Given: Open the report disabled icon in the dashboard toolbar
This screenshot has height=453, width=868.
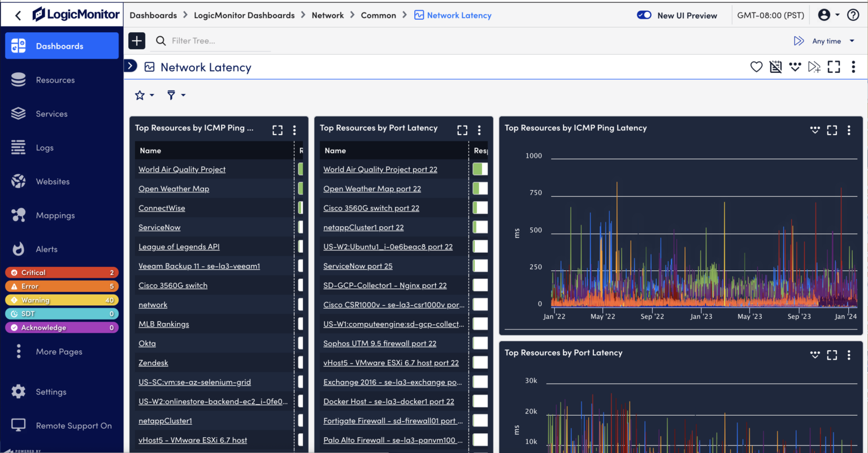Looking at the screenshot, I should [x=775, y=67].
